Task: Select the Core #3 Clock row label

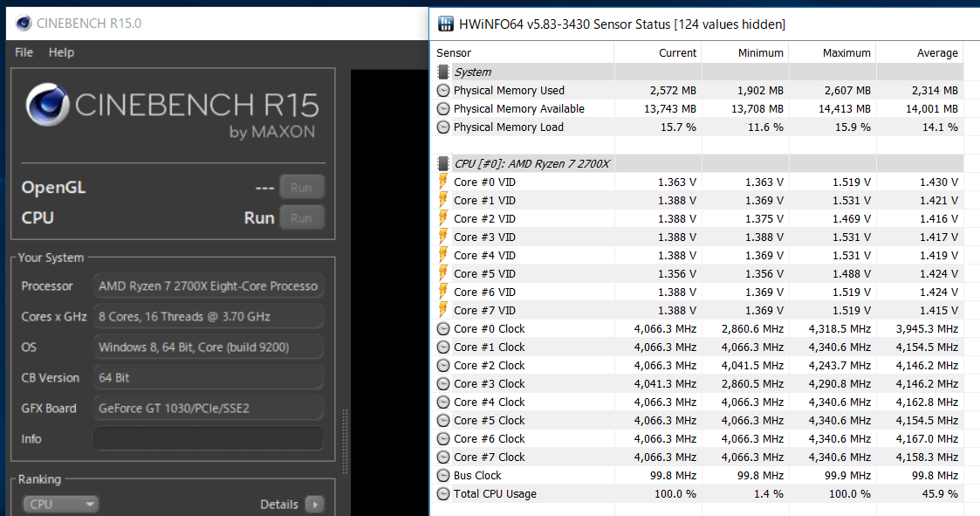Action: click(x=489, y=383)
